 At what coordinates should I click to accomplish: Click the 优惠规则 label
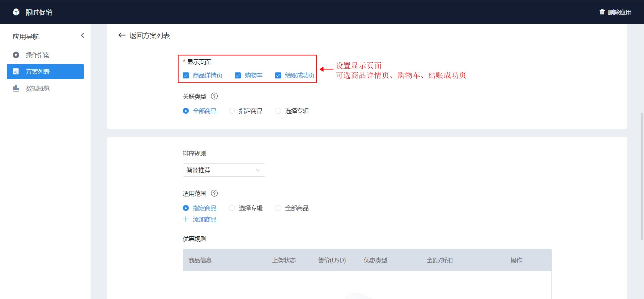pyautogui.click(x=195, y=239)
